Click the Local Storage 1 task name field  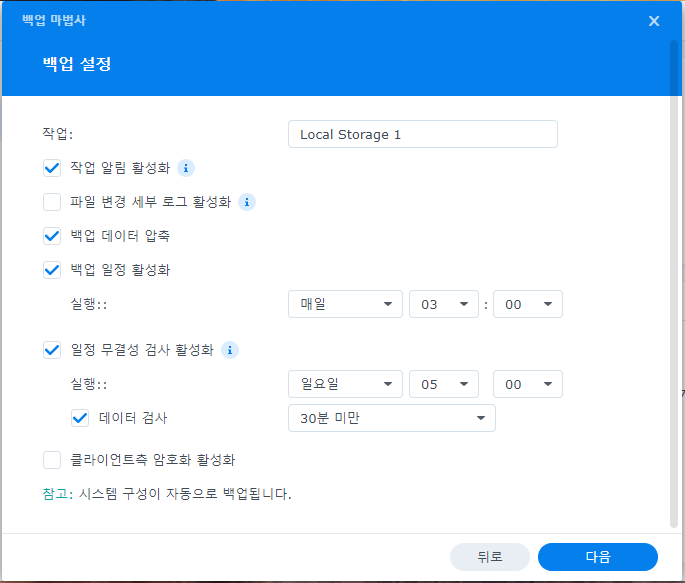pos(423,134)
